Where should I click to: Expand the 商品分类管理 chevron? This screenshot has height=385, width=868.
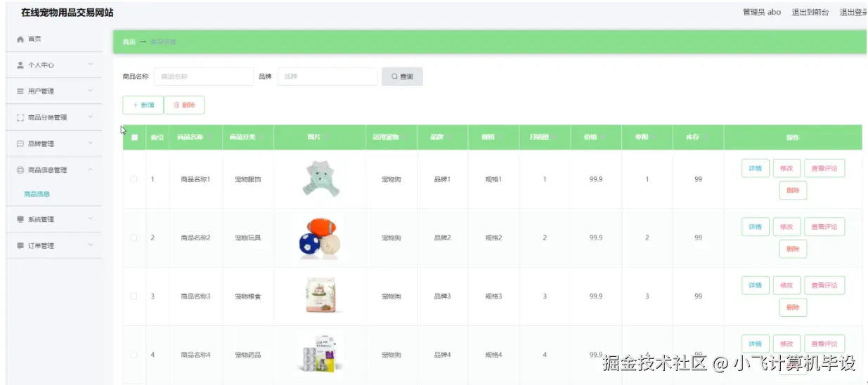tap(91, 117)
